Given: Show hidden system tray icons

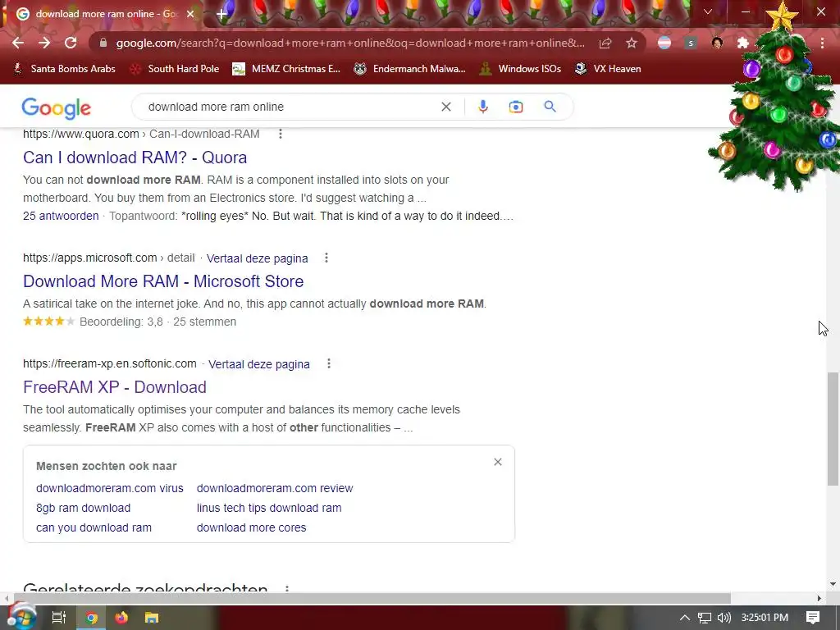Looking at the screenshot, I should point(685,618).
